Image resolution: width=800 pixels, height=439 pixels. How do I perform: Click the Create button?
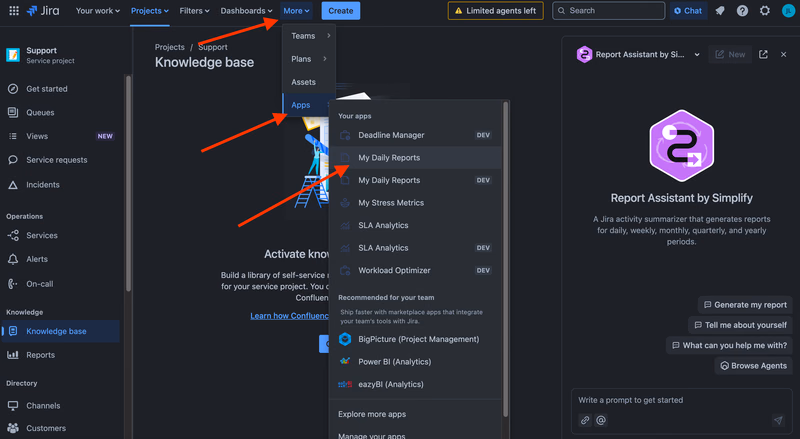click(x=341, y=11)
